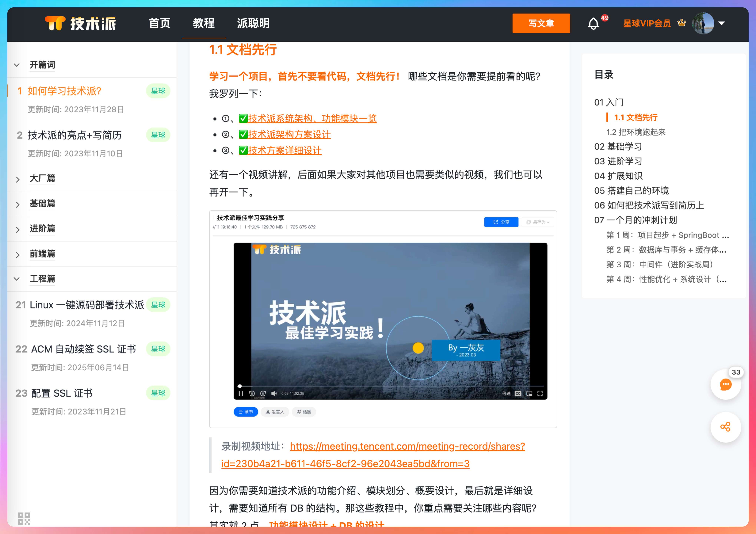
Task: Open the 派聪明 nav item
Action: [x=253, y=23]
